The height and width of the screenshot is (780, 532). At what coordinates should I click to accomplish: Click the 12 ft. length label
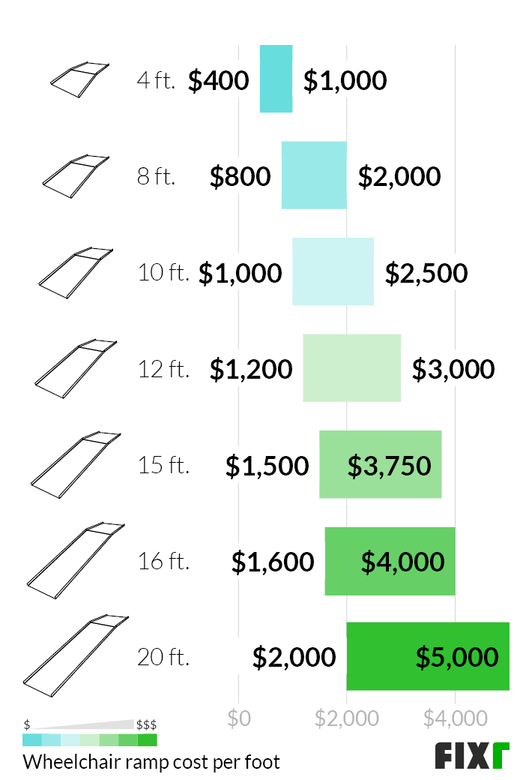pyautogui.click(x=163, y=369)
